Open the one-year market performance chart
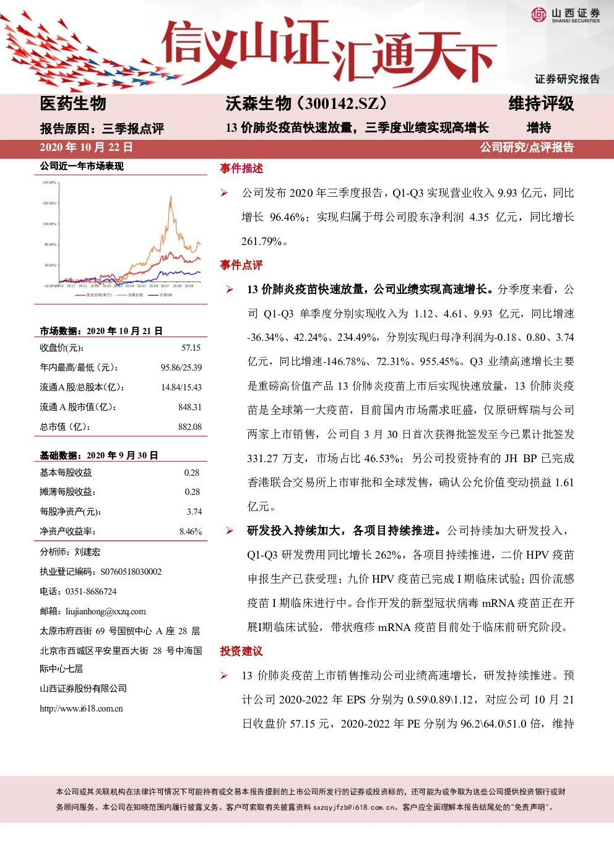614x868 pixels. [x=121, y=240]
